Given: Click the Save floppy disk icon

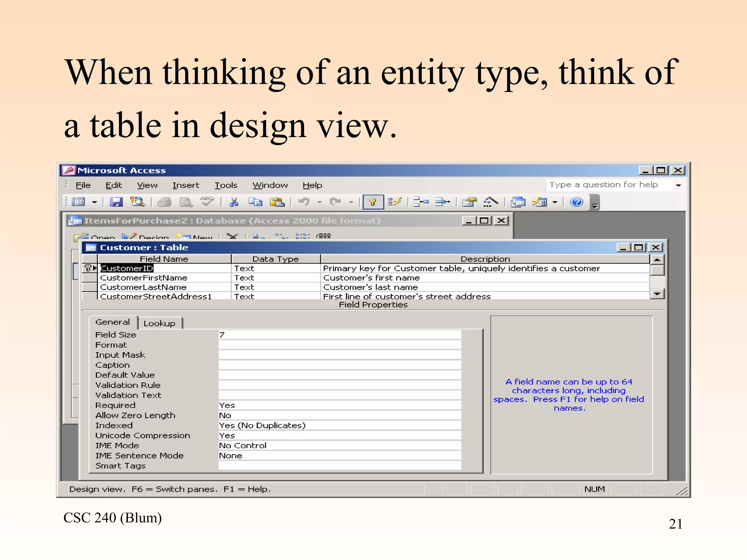Looking at the screenshot, I should (116, 202).
